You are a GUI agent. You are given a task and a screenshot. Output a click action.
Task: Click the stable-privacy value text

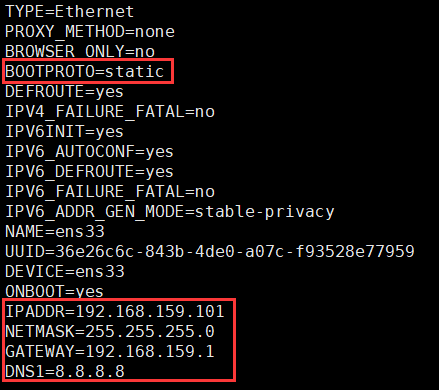(264, 212)
